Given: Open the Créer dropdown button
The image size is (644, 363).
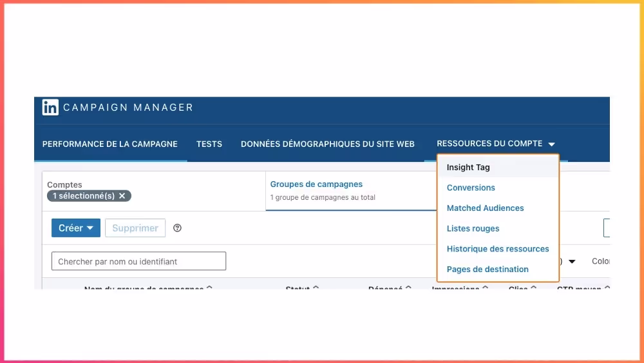Looking at the screenshot, I should (75, 228).
